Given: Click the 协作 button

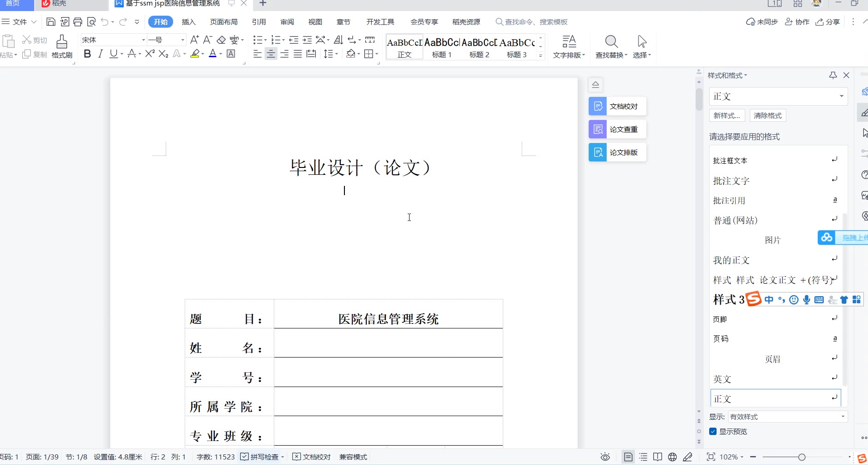Looking at the screenshot, I should [797, 22].
